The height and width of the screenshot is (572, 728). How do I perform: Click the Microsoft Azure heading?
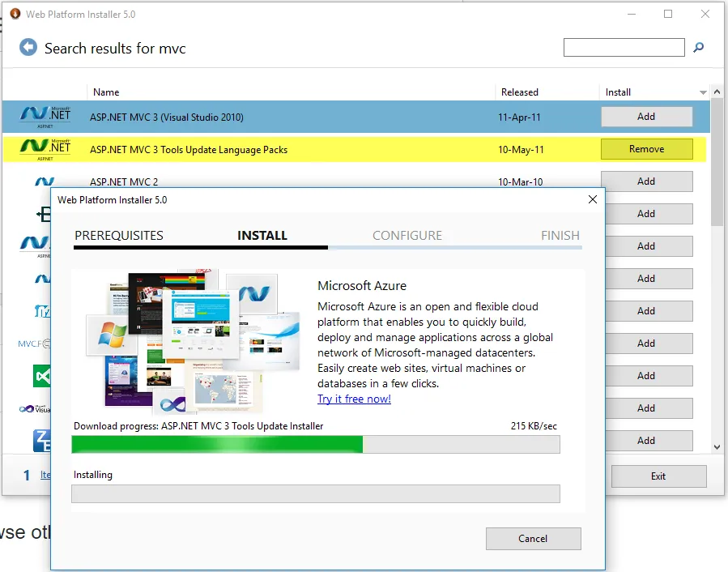pyautogui.click(x=362, y=285)
